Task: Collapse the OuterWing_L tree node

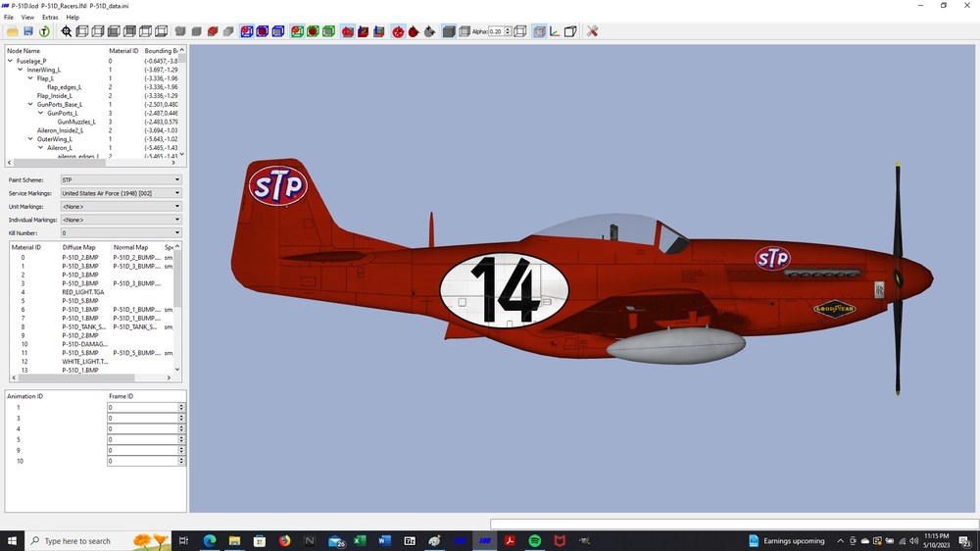Action: (30, 139)
